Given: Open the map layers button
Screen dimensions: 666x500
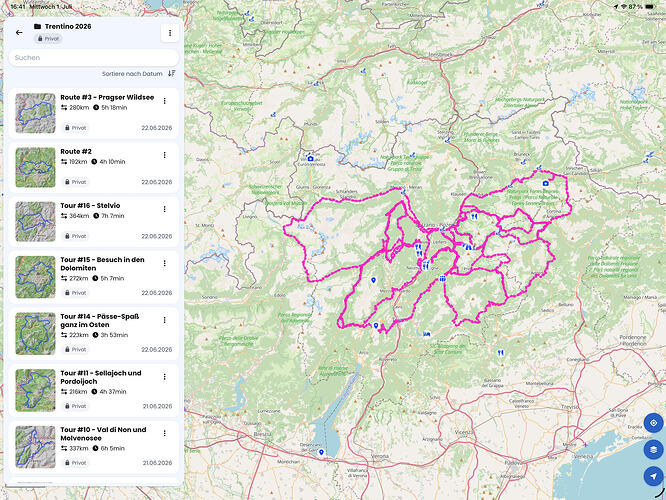Looking at the screenshot, I should click(653, 449).
